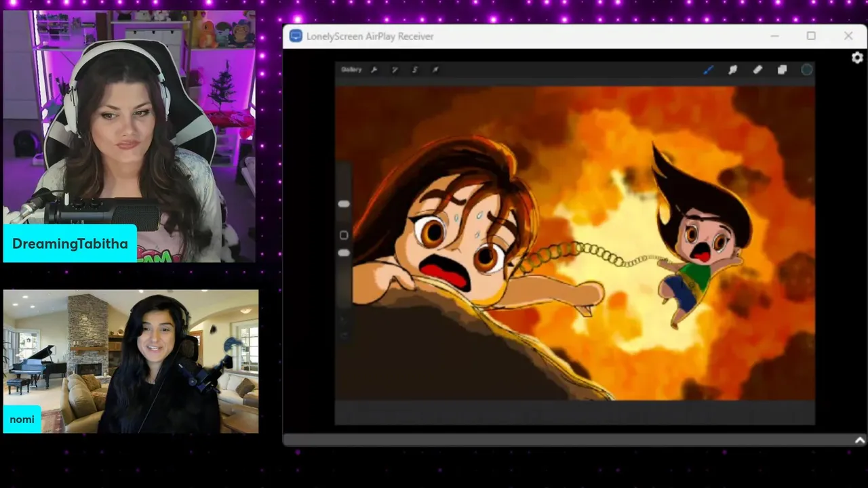The height and width of the screenshot is (488, 868).
Task: Activate the Transform arrow tool
Action: (435, 70)
